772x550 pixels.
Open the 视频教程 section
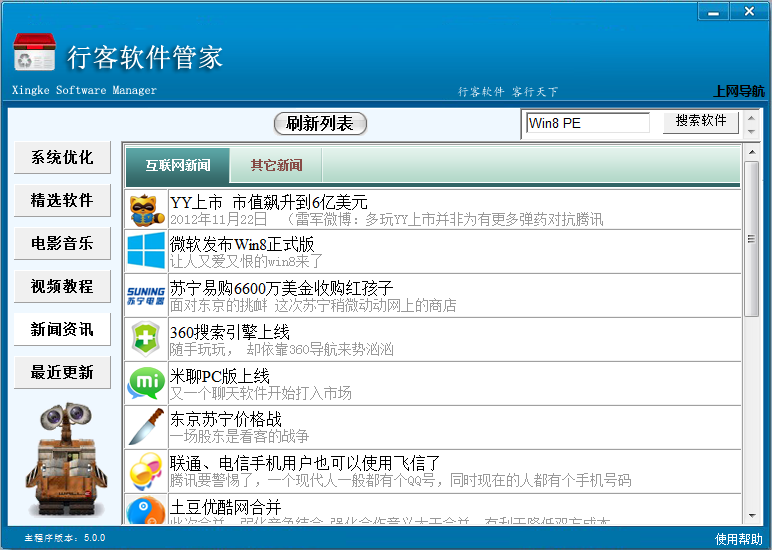pyautogui.click(x=62, y=286)
